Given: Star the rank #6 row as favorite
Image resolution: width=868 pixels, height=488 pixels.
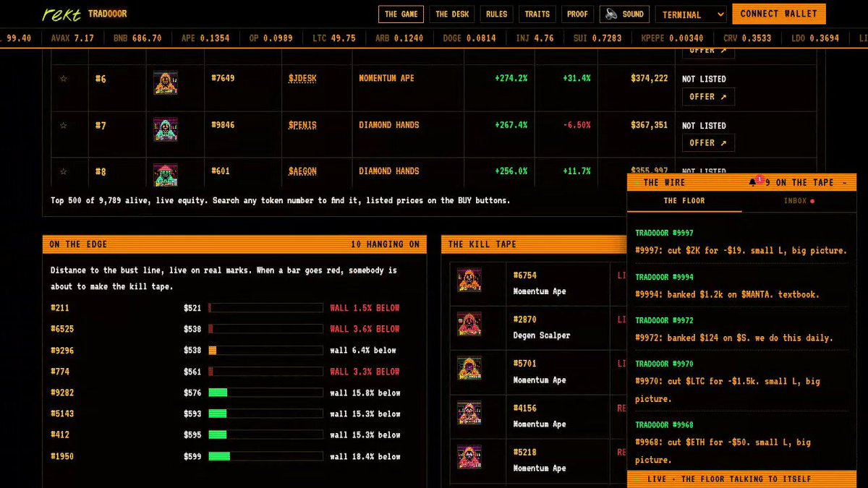Looking at the screenshot, I should [64, 79].
